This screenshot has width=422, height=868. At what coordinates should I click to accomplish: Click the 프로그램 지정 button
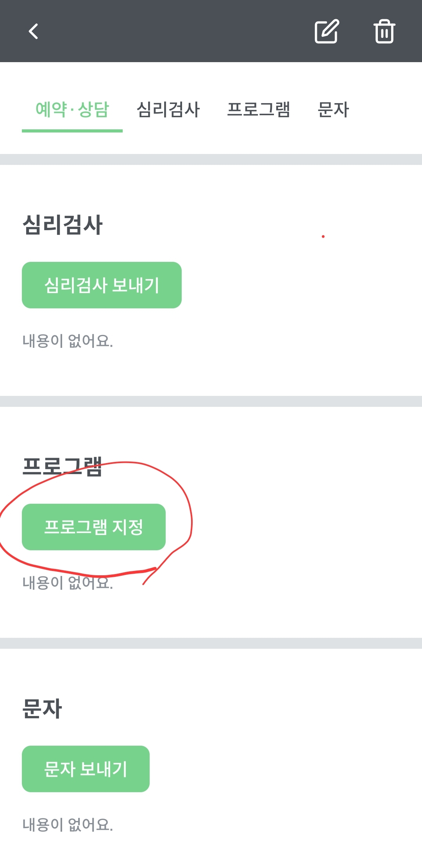click(94, 527)
